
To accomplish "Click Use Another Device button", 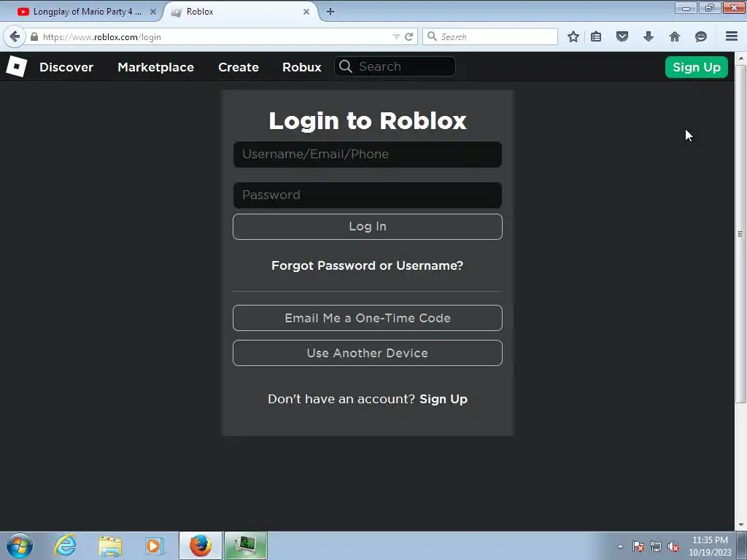I will [368, 354].
